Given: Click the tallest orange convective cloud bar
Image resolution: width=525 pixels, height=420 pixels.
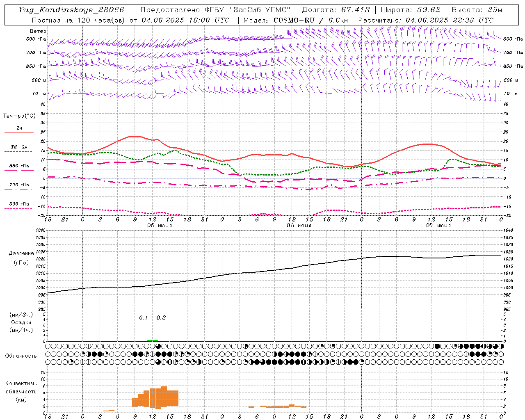Looking at the screenshot, I should click(164, 396).
